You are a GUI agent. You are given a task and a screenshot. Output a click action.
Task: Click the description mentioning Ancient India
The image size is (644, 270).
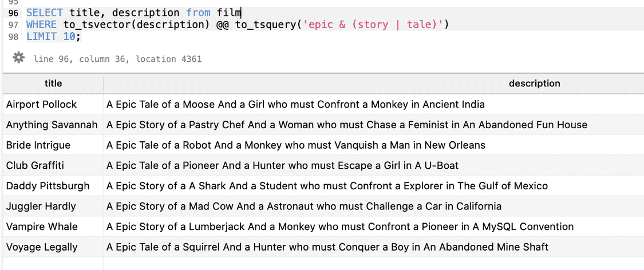coord(295,104)
